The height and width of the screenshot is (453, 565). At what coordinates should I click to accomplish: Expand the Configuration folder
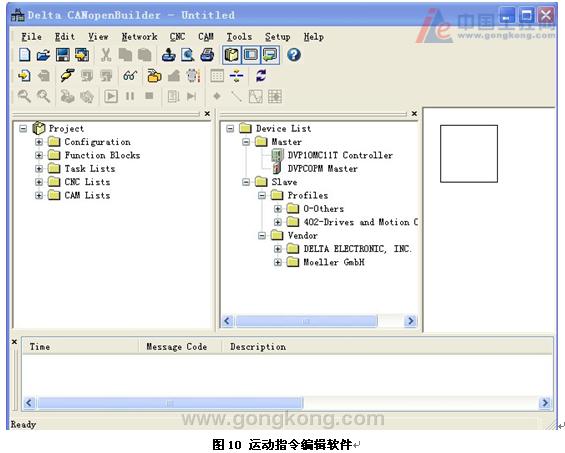tap(39, 142)
